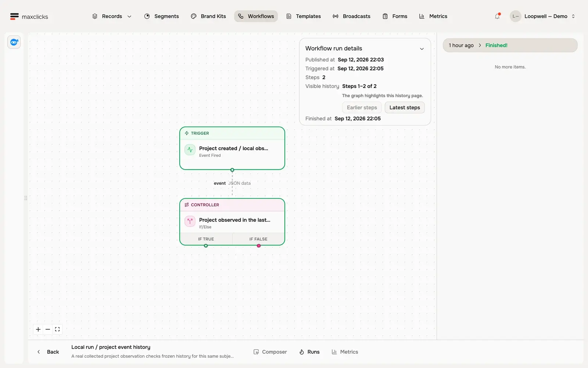Go to the Segments page
Screen dimensions: 588x368
pos(162,16)
